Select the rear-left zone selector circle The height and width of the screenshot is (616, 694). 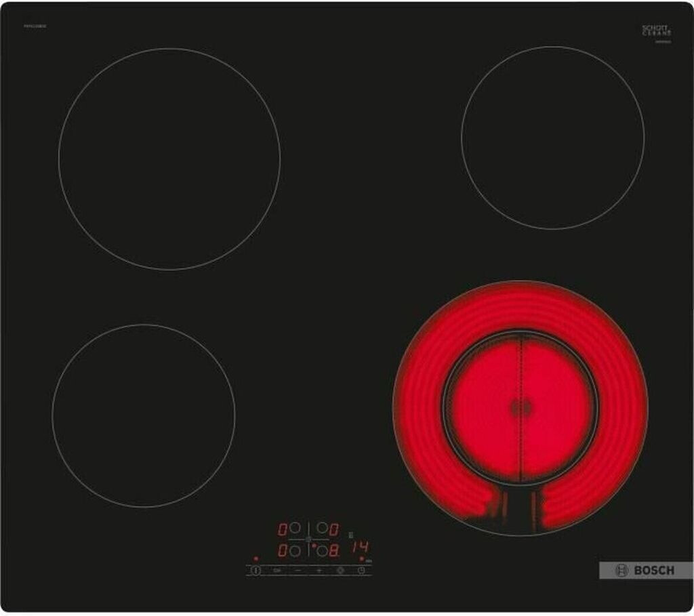point(295,528)
